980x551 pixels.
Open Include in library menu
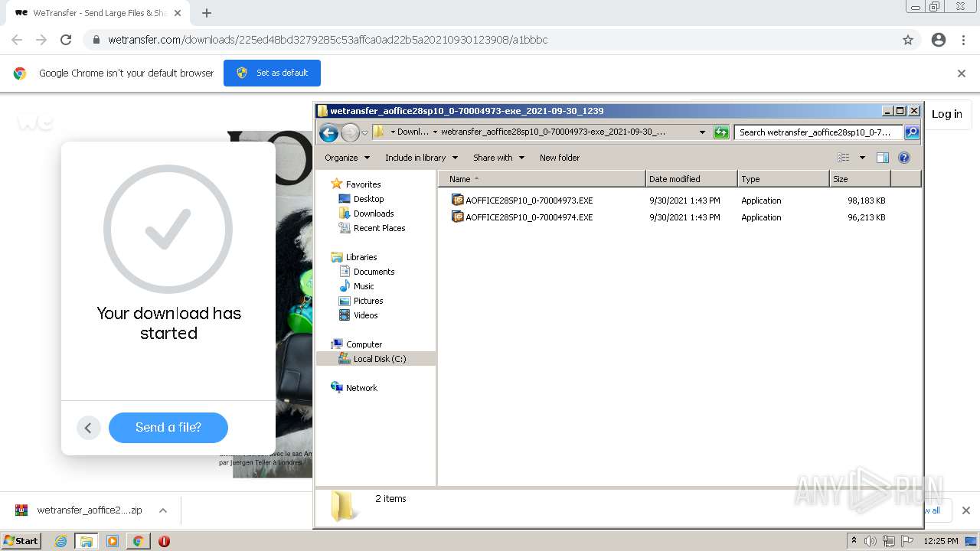[421, 158]
